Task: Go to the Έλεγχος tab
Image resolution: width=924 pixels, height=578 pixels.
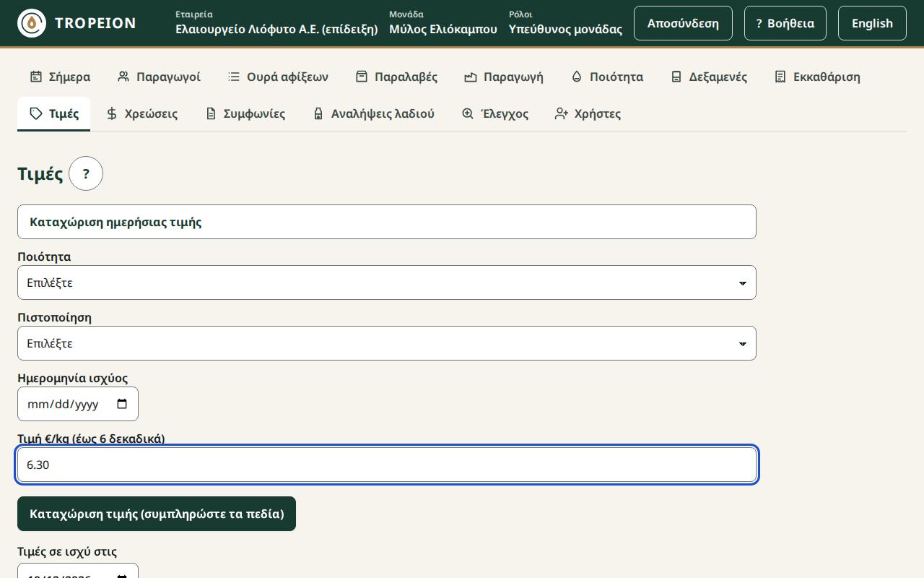Action: 495,113
